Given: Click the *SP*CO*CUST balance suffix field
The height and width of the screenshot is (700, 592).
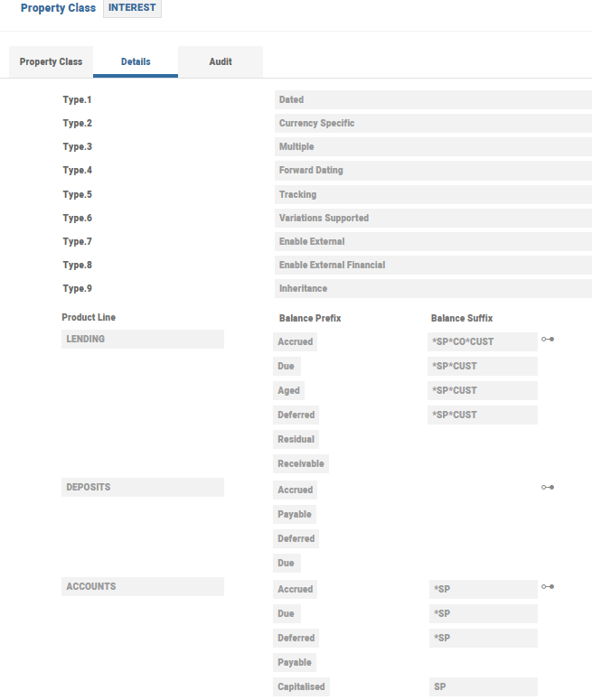Looking at the screenshot, I should click(483, 342).
